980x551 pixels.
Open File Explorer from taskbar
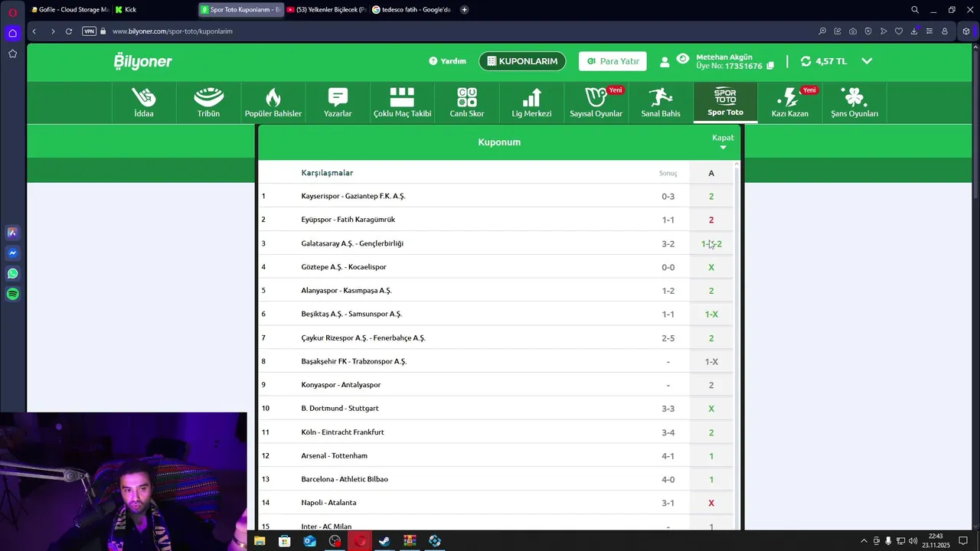point(260,541)
